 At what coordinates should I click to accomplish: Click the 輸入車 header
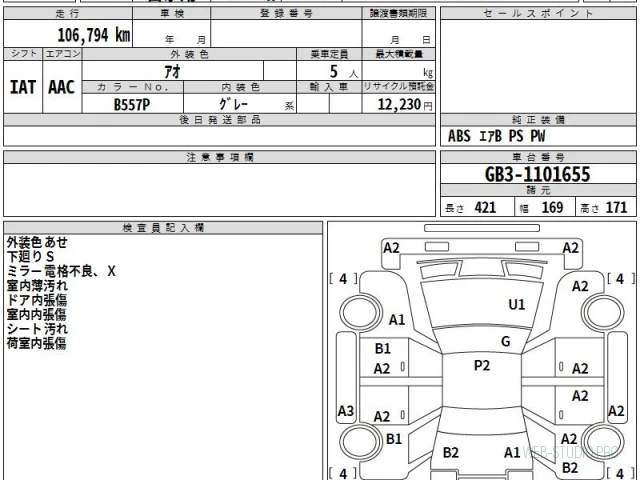coord(329,87)
